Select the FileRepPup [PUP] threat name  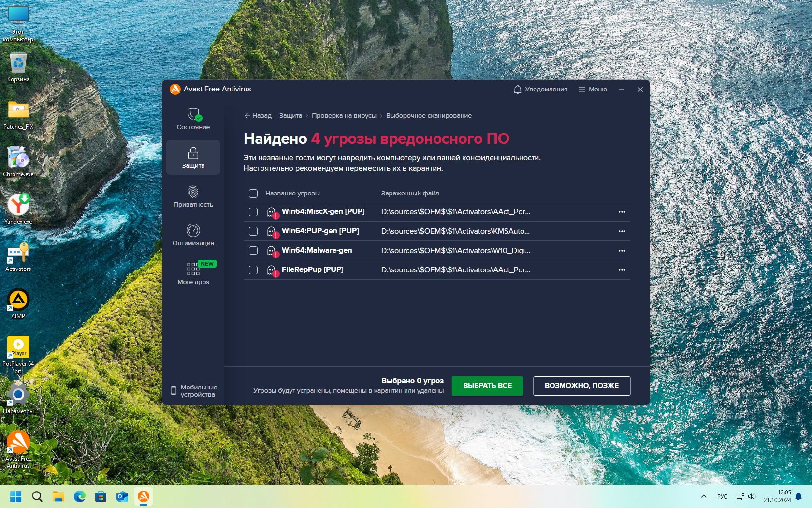313,270
